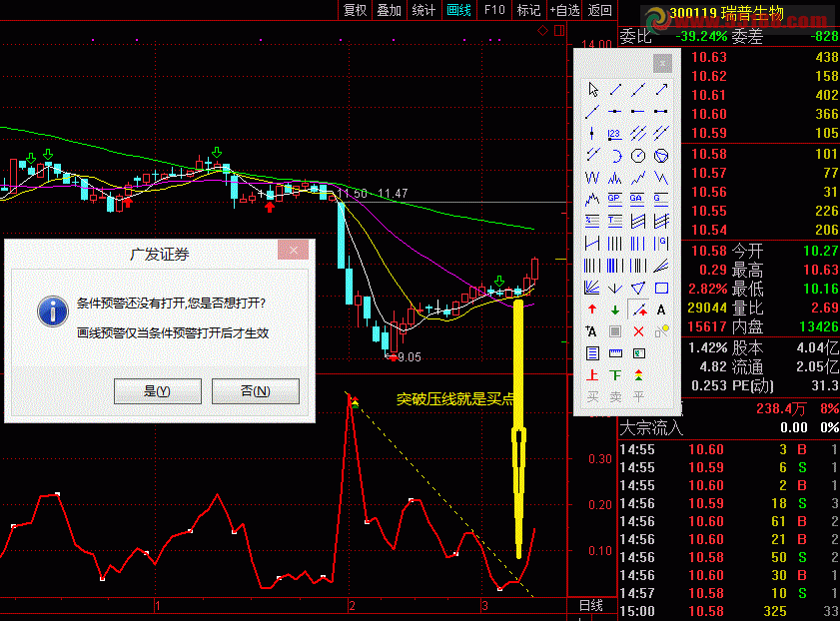Click the 最高 10.63 value
The height and width of the screenshot is (621, 840).
(x=820, y=270)
